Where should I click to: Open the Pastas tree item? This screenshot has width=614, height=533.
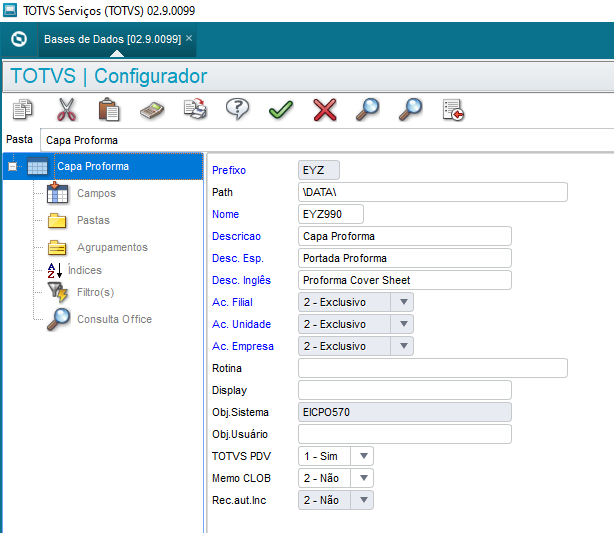(93, 220)
